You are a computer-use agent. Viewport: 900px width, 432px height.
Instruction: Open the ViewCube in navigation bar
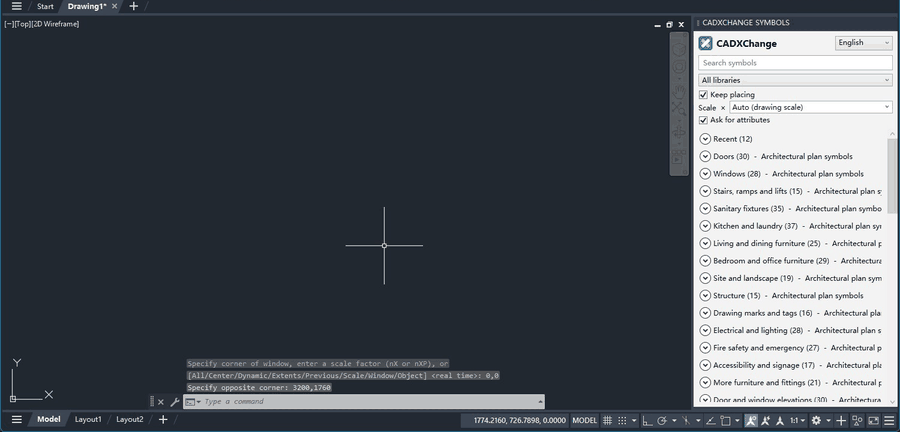(x=679, y=49)
